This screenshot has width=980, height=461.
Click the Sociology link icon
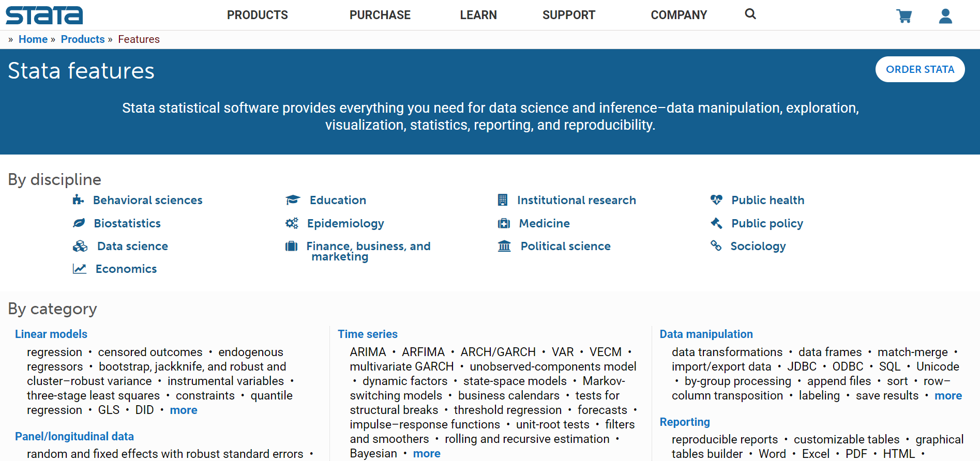tap(716, 245)
